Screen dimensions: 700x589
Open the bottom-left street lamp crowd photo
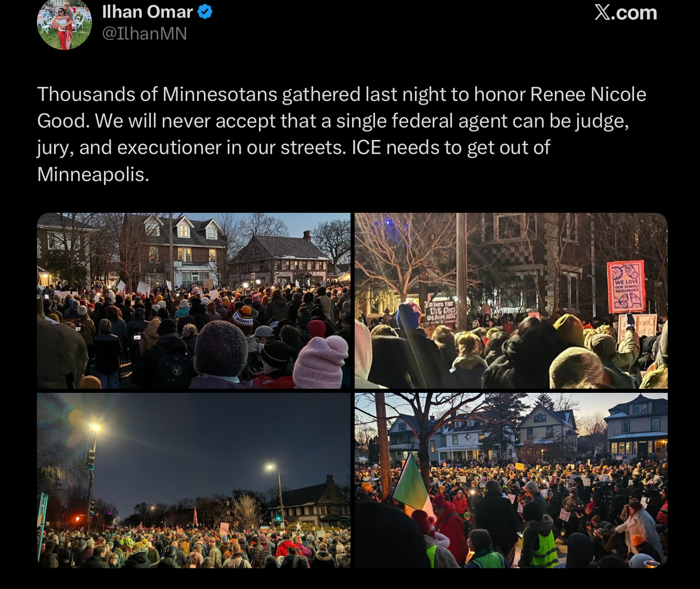[193, 480]
